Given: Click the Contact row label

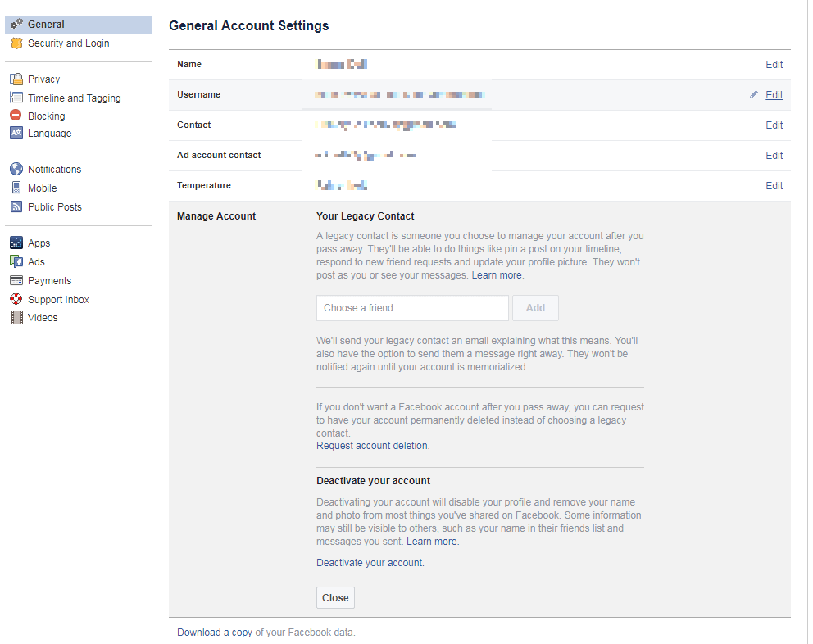Looking at the screenshot, I should [x=194, y=125].
